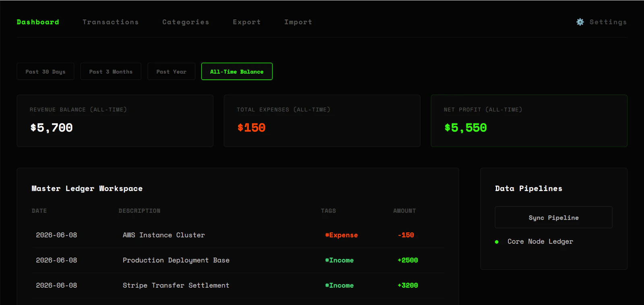Screen dimensions: 644x305
Task: Click the date of AWS Instance Cluster row
Action: coord(56,235)
